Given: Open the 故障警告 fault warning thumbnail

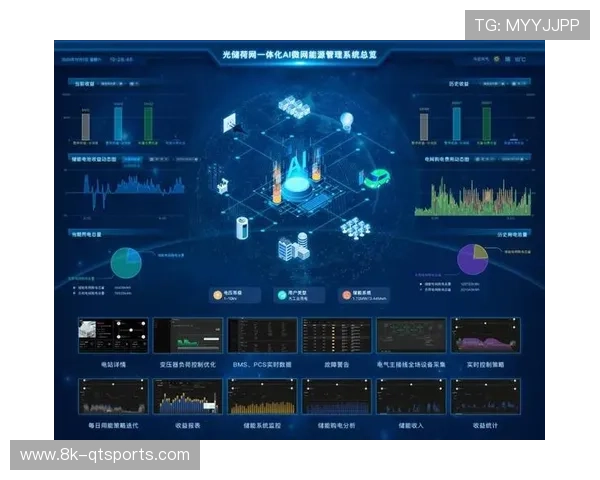Looking at the screenshot, I should (336, 335).
